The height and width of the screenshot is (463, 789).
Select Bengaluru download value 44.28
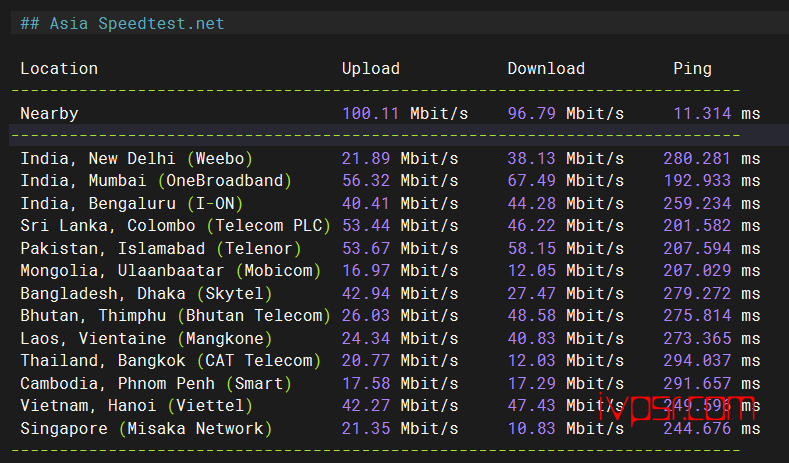pos(531,203)
